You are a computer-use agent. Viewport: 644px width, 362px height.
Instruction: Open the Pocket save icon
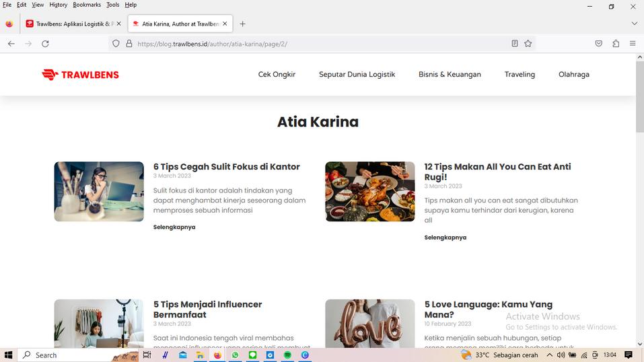pos(599,44)
